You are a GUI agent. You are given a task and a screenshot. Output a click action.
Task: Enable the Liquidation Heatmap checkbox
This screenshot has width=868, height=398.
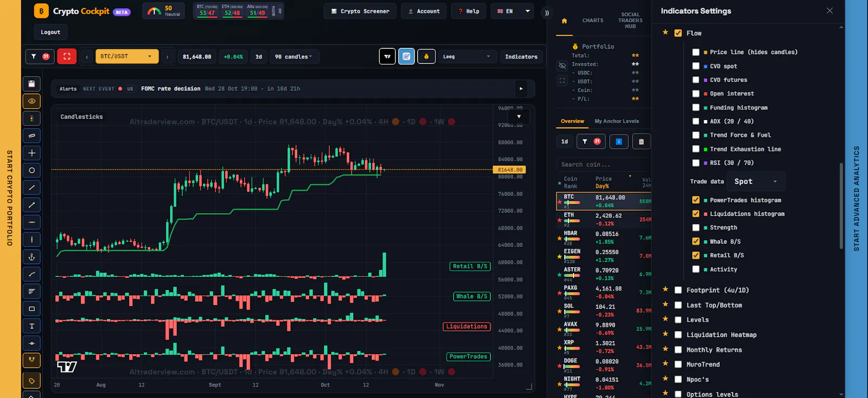tap(678, 335)
